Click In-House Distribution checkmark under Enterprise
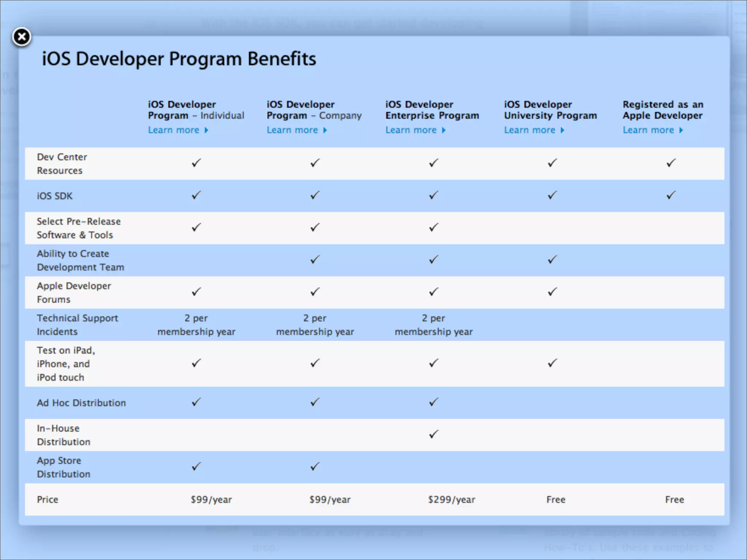The height and width of the screenshot is (560, 747). (434, 434)
